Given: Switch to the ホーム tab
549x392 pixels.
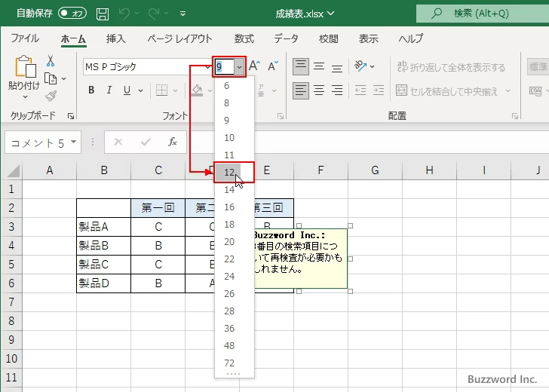Looking at the screenshot, I should tap(73, 38).
